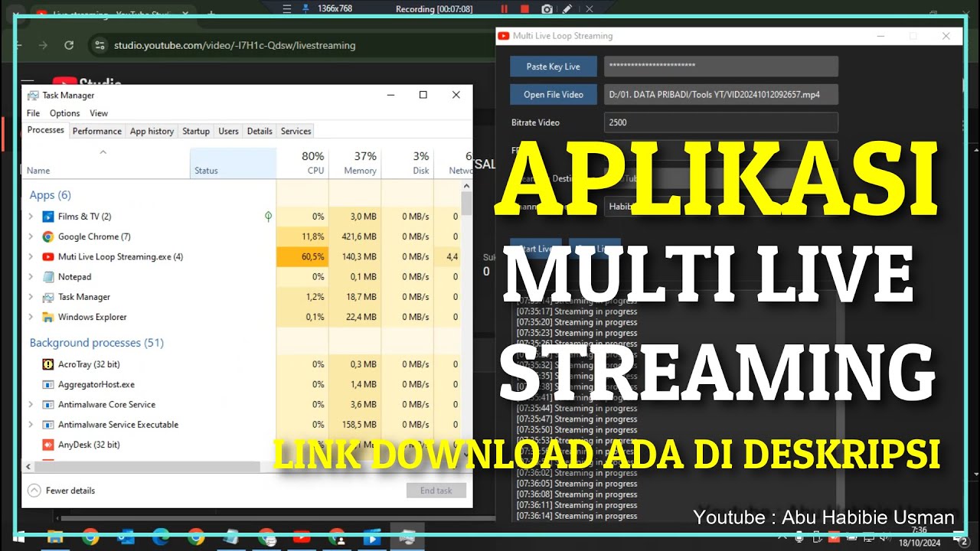Click the Antimalware Core Service icon
The image size is (980, 551).
point(48,404)
